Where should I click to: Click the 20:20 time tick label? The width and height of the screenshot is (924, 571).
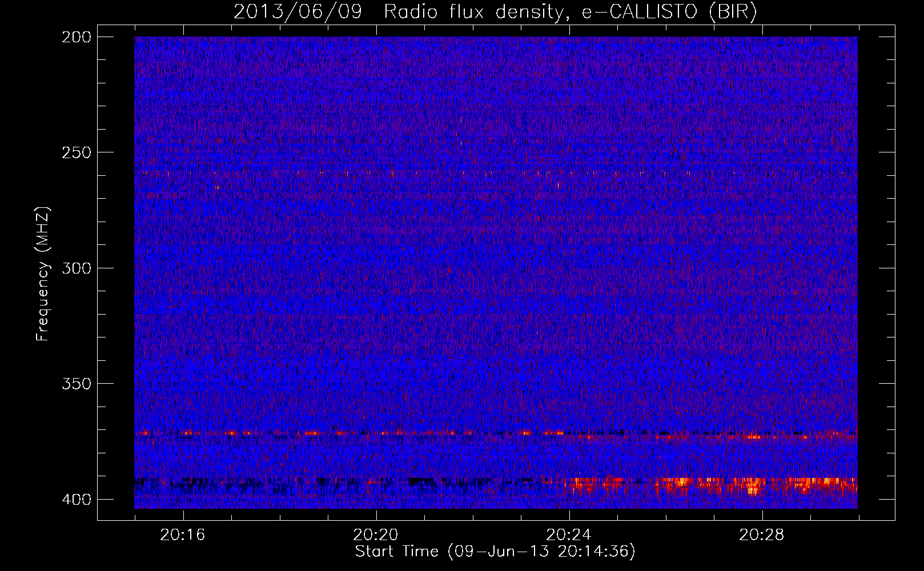376,535
